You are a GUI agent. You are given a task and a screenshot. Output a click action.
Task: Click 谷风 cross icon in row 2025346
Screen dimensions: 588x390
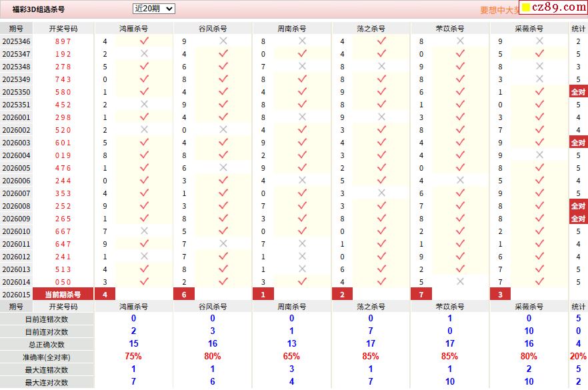point(223,41)
